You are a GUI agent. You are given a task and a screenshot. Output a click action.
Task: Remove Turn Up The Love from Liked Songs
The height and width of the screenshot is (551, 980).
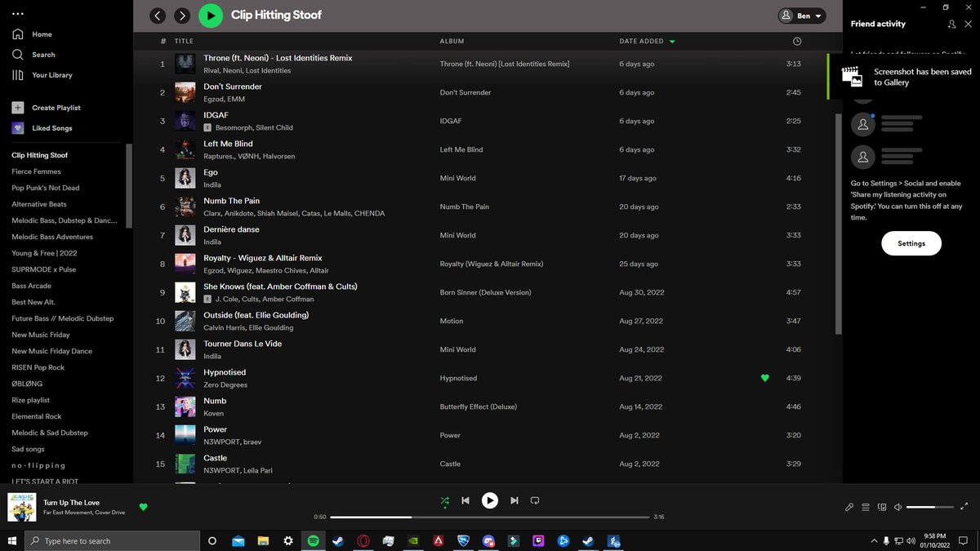pyautogui.click(x=144, y=507)
